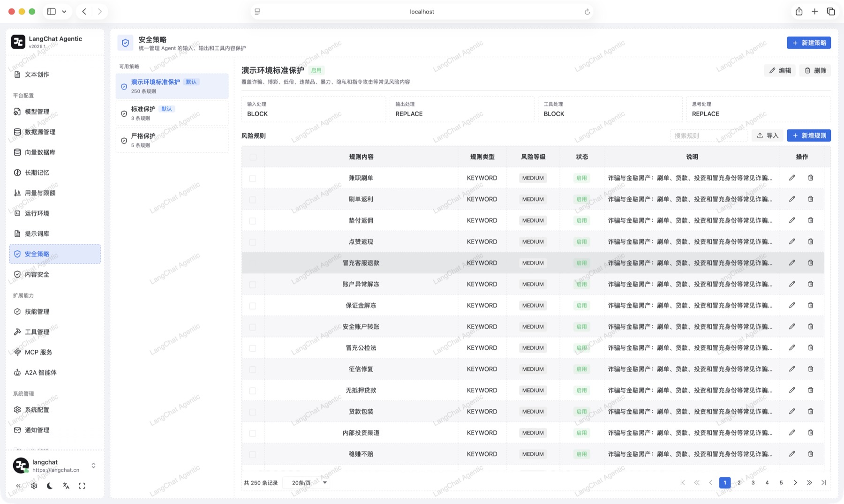844x504 pixels.
Task: Click the pencil icon for 冒充客服退款
Action: pos(792,263)
